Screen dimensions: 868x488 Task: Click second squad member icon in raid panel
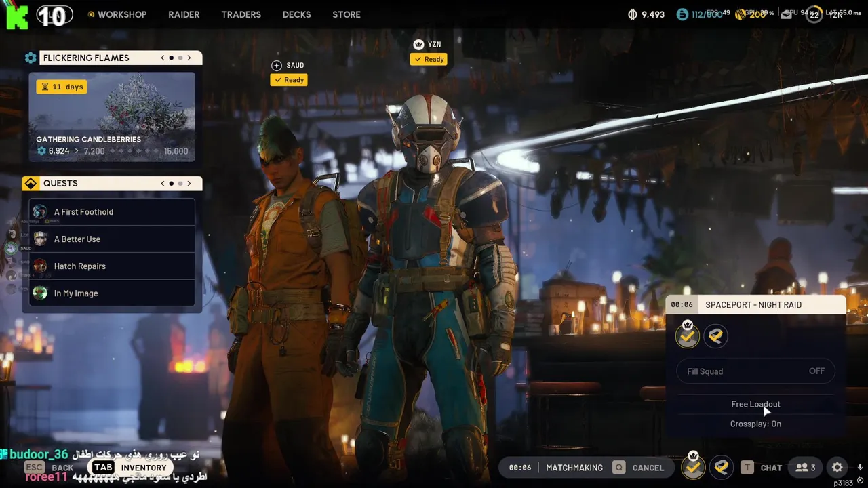tap(715, 335)
